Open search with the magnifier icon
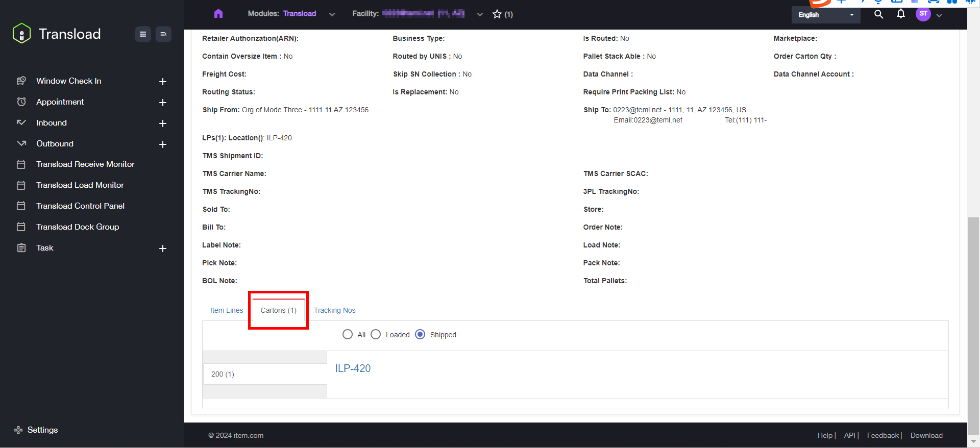 tap(878, 14)
